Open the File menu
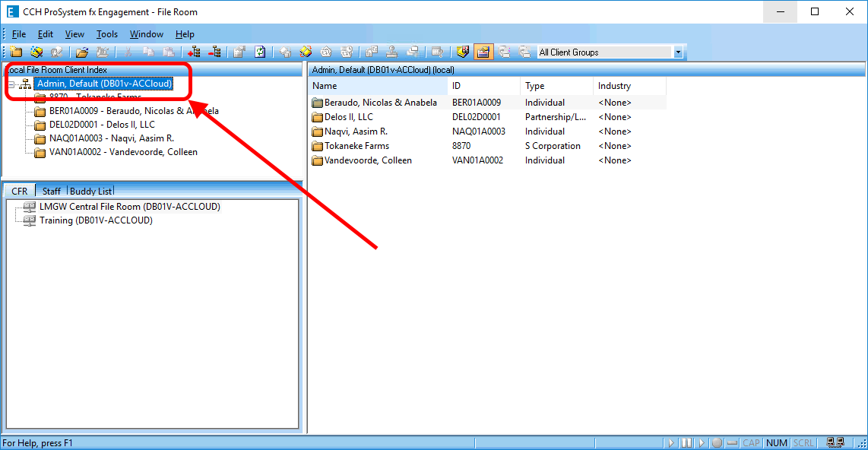The width and height of the screenshot is (868, 450). (19, 34)
